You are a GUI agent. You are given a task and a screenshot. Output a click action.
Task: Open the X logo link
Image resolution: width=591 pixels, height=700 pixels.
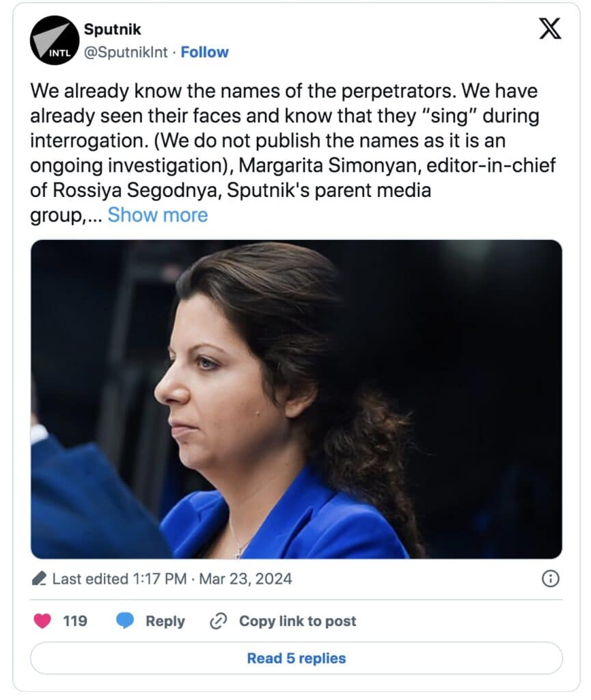point(550,29)
